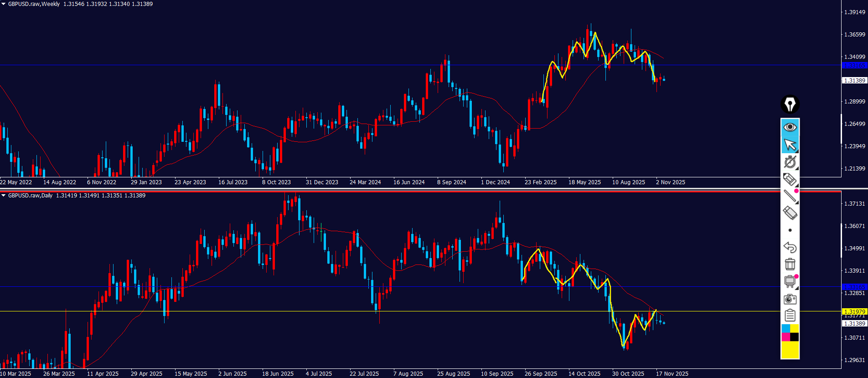Image resolution: width=868 pixels, height=378 pixels.
Task: Toggle the eye visibility icon
Action: 790,127
